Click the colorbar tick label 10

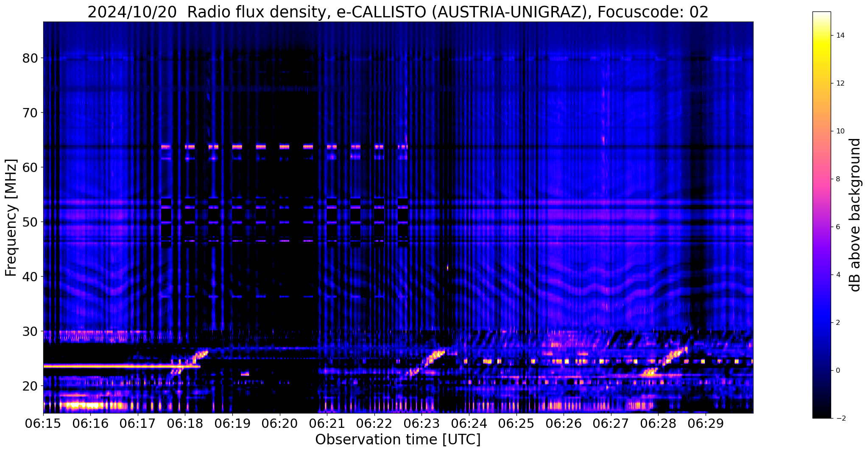[840, 131]
